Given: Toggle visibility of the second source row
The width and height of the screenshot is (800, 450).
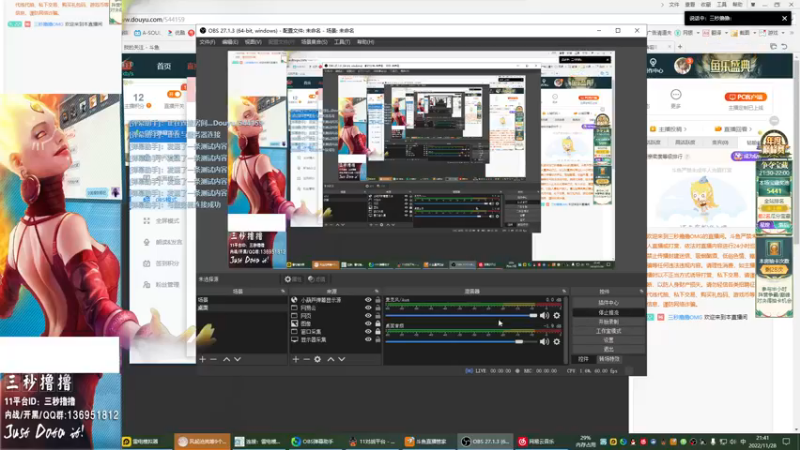Looking at the screenshot, I should click(368, 308).
